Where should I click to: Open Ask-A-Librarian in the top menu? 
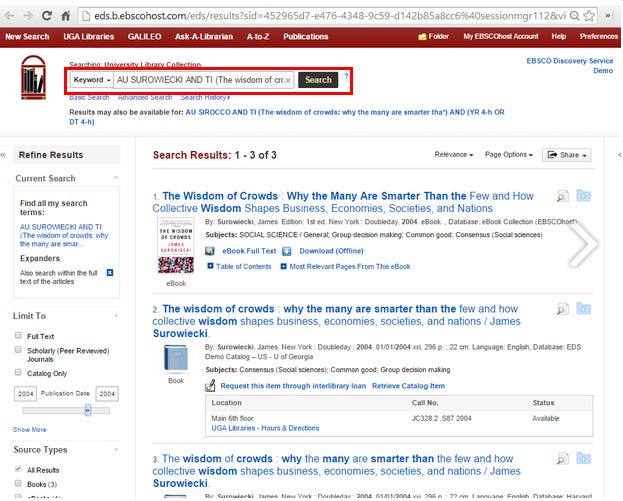tap(204, 37)
